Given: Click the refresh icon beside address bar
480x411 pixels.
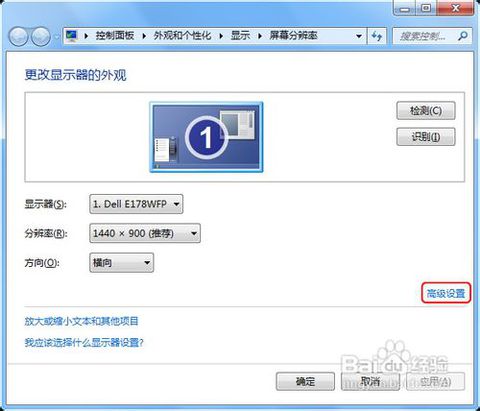Looking at the screenshot, I should (x=377, y=36).
